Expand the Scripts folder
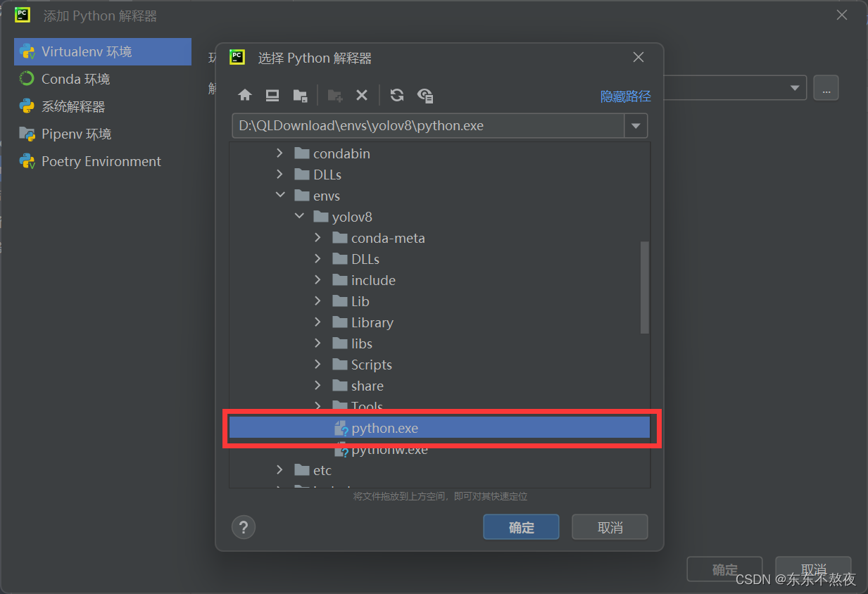 point(317,365)
